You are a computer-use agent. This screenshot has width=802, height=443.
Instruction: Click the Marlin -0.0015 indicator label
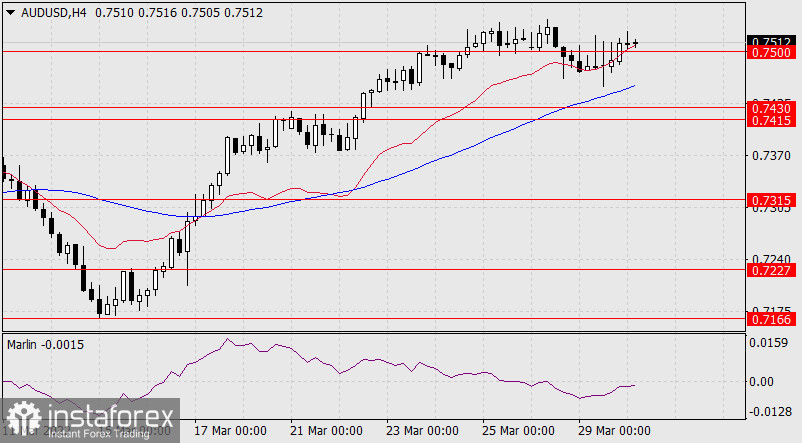click(46, 345)
